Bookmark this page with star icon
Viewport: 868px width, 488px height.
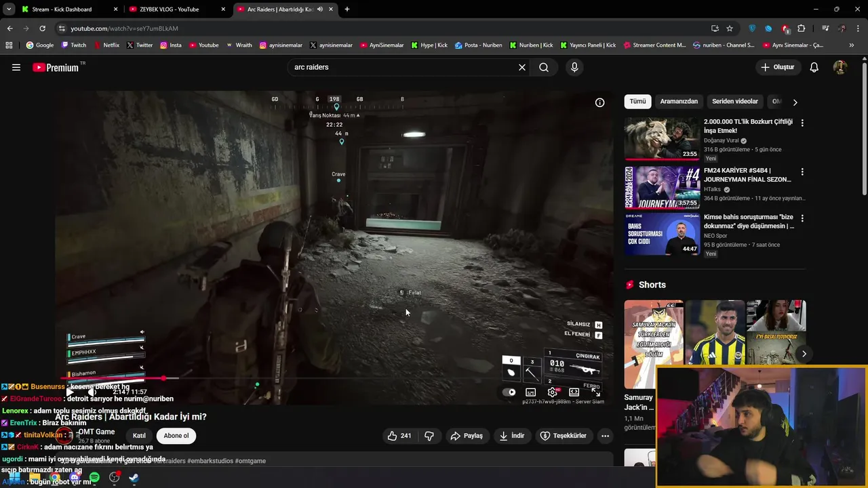[730, 28]
